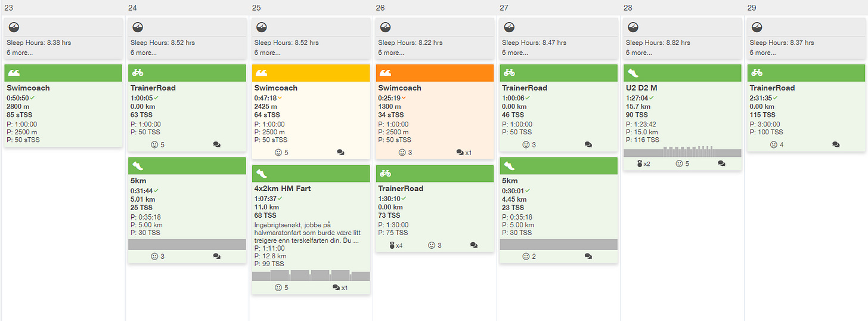Click run shoe icon on U2 D2 M
The height and width of the screenshot is (321, 868).
tap(633, 73)
